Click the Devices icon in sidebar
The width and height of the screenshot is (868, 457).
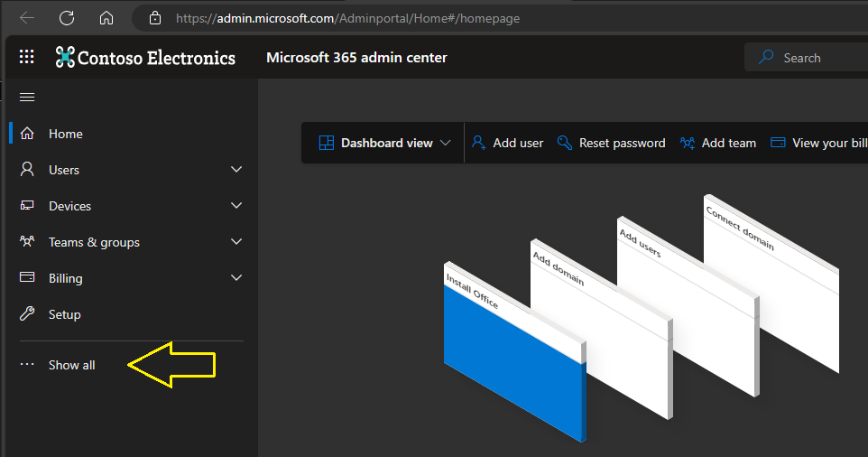(x=27, y=206)
